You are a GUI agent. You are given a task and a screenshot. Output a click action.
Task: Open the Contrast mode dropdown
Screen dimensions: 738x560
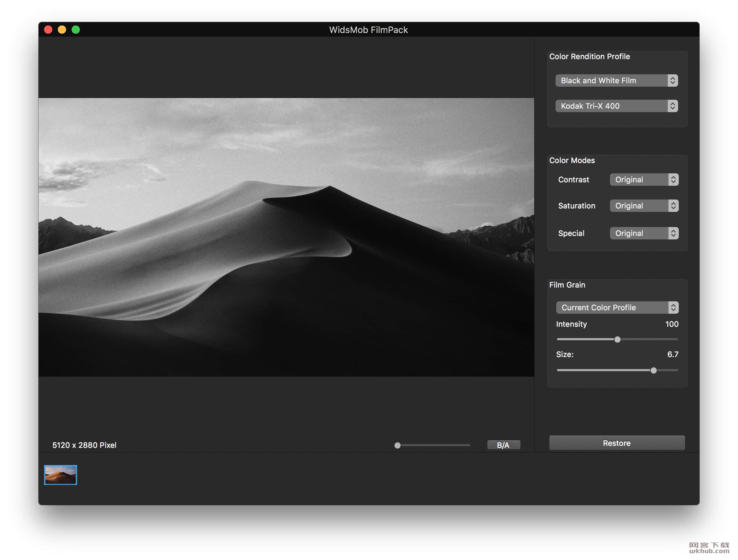(x=644, y=180)
